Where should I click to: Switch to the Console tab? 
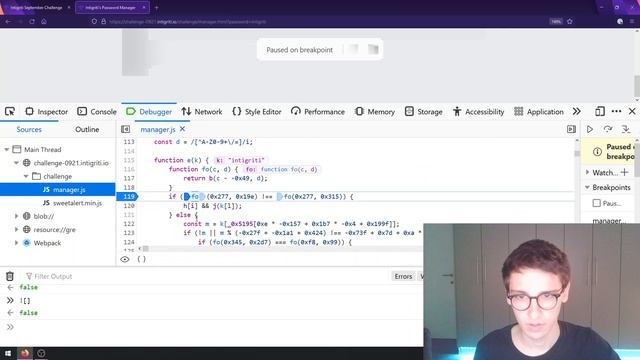tap(97, 111)
